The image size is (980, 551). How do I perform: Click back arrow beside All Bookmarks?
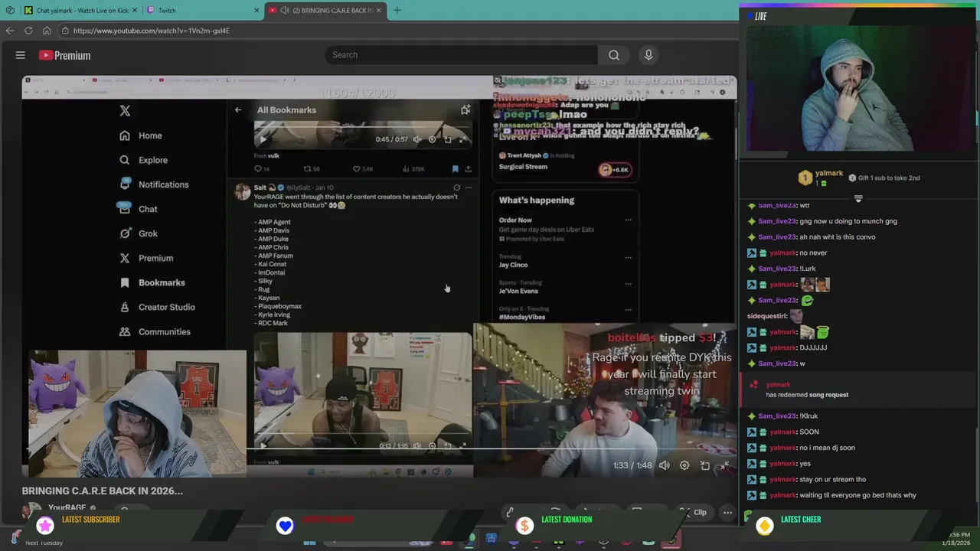click(238, 110)
